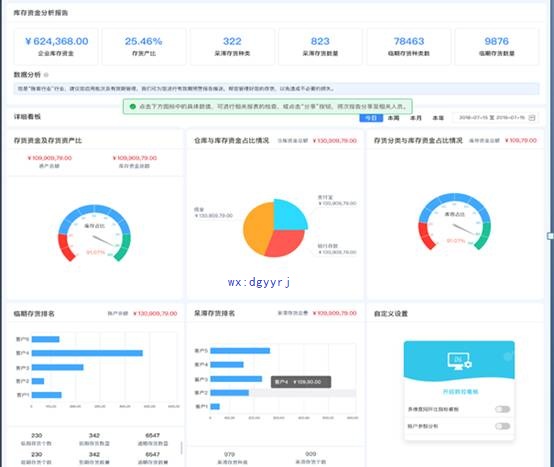This screenshot has height=467, width=554.
Task: Click the blue link text under monitor icon
Action: coord(460,392)
